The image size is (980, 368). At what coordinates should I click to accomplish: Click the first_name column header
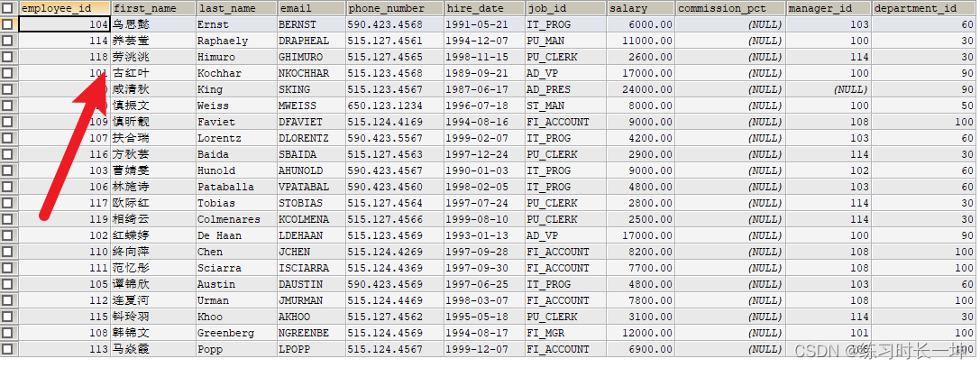[154, 8]
